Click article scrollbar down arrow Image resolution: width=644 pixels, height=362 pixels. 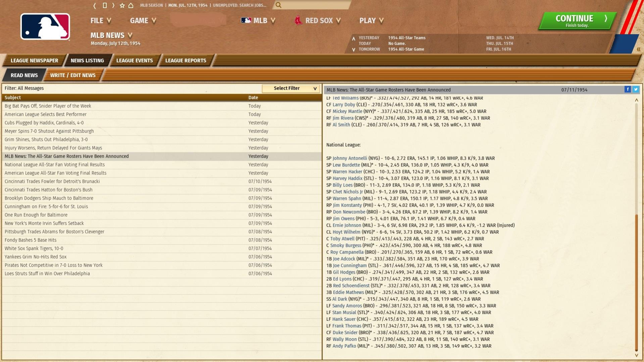point(636,355)
